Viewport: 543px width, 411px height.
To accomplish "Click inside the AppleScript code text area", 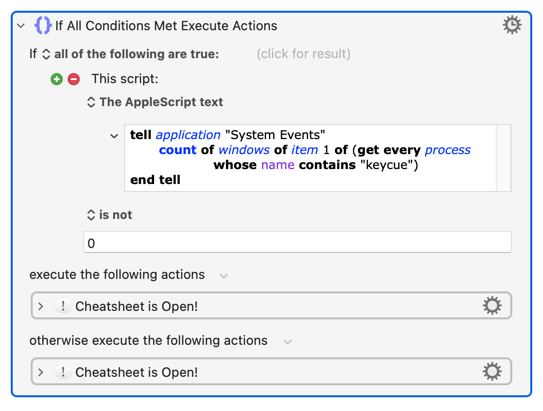I will tap(310, 158).
